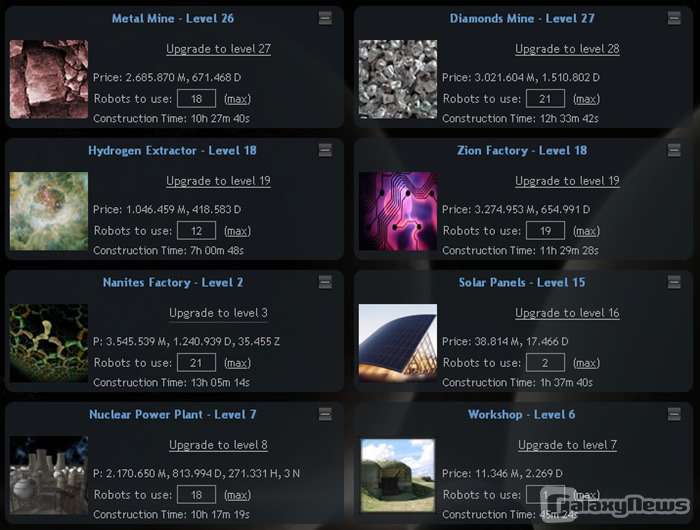Focus the Diamonds Mine robots input field
Screen dimensions: 700x530
coord(545,99)
